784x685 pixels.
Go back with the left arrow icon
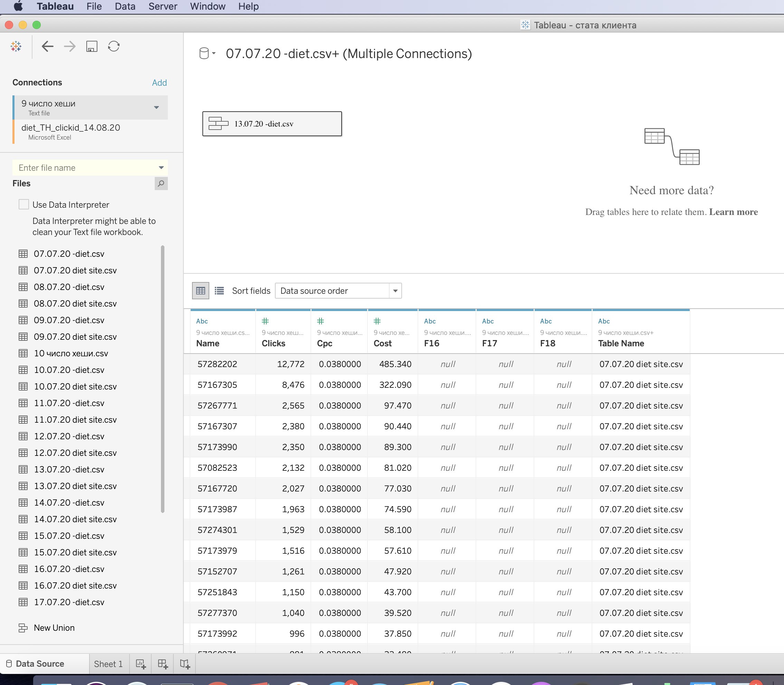(x=47, y=47)
